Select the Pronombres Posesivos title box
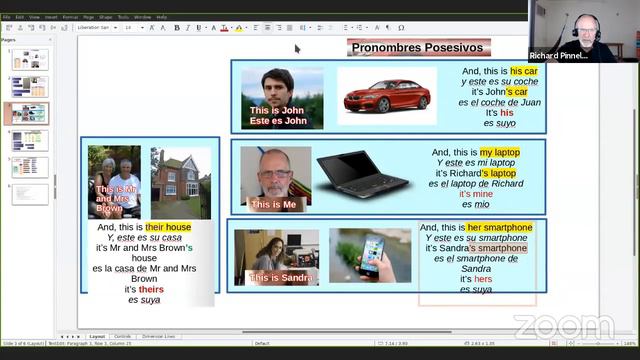The image size is (640, 360). tap(419, 47)
